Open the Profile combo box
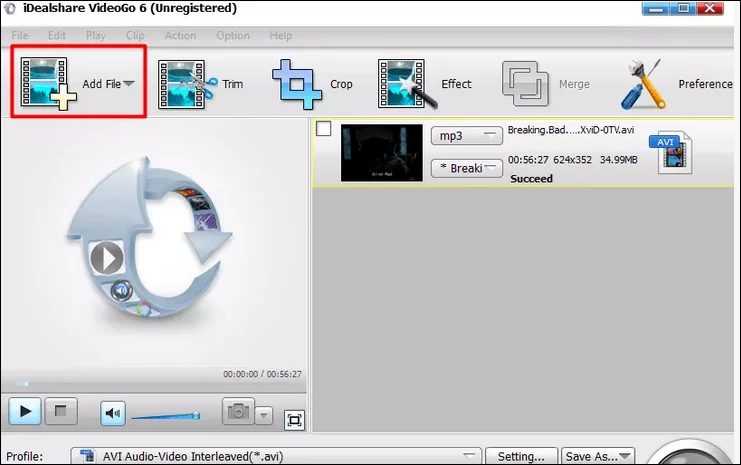741x465 pixels. click(x=281, y=456)
